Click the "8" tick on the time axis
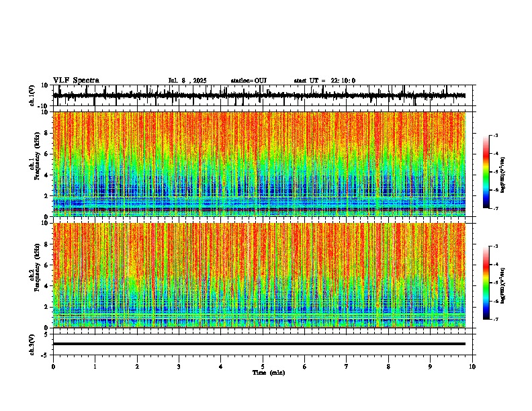The image size is (532, 411). 388,367
